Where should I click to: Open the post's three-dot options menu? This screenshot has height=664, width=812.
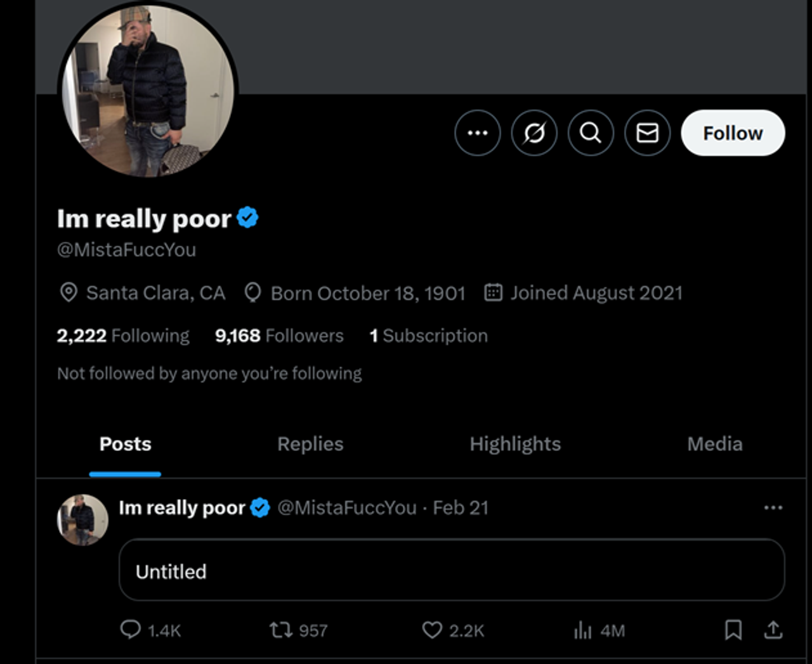(773, 507)
